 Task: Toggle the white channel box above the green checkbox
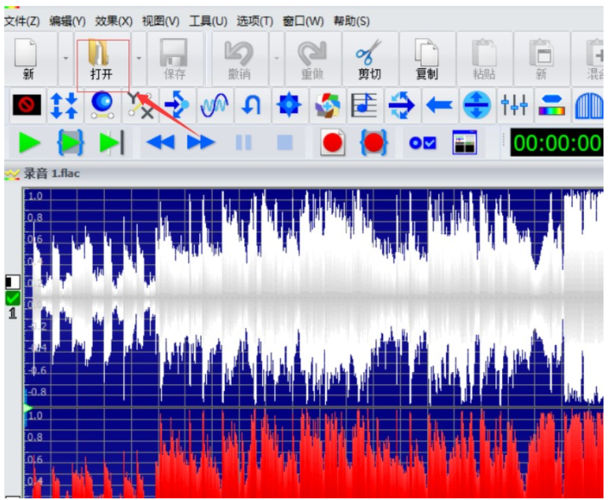(x=12, y=282)
